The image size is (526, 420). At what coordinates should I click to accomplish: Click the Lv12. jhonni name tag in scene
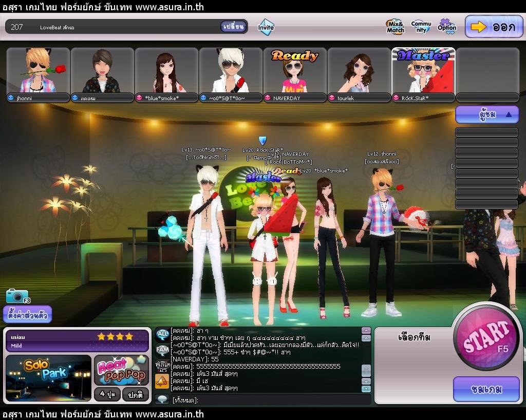[x=382, y=154]
